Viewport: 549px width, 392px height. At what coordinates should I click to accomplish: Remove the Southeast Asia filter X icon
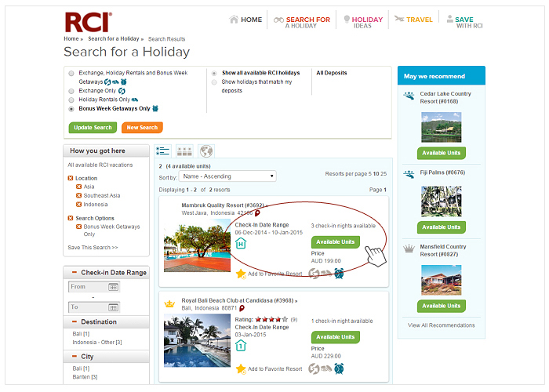coord(78,195)
